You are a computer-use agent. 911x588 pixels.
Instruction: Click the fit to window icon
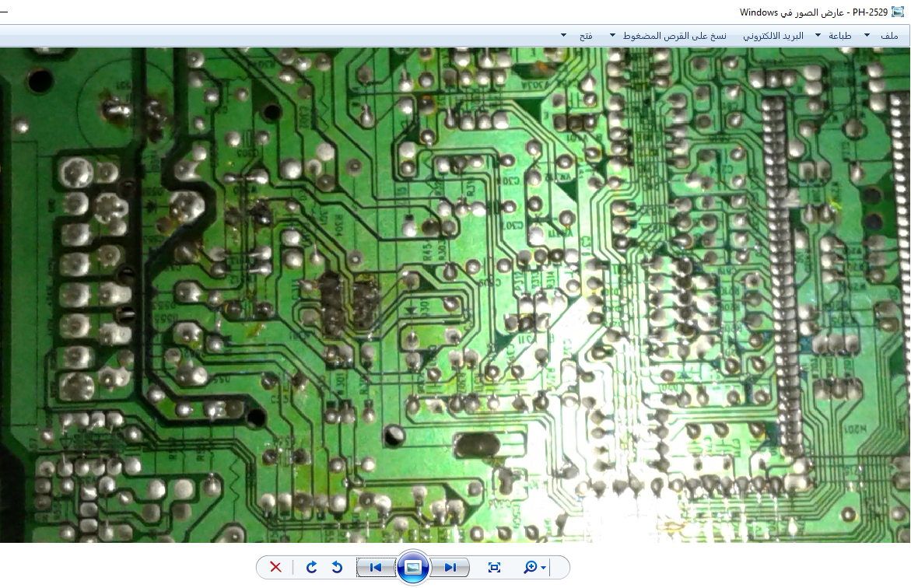click(495, 567)
